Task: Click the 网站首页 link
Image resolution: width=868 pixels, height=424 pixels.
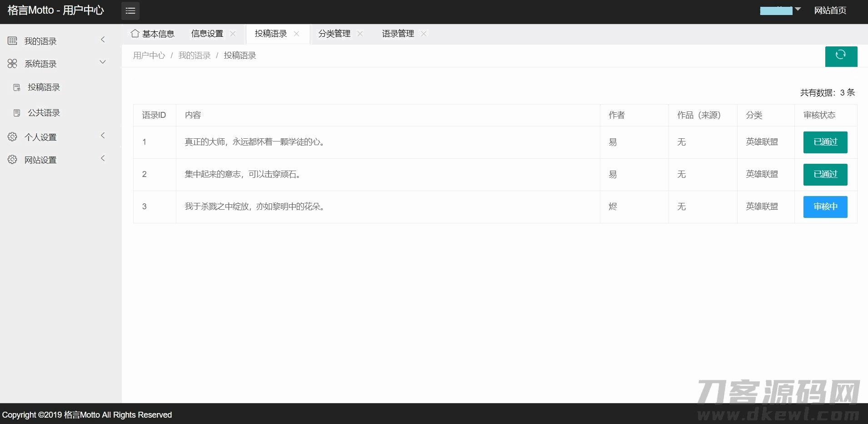Action: pyautogui.click(x=830, y=10)
